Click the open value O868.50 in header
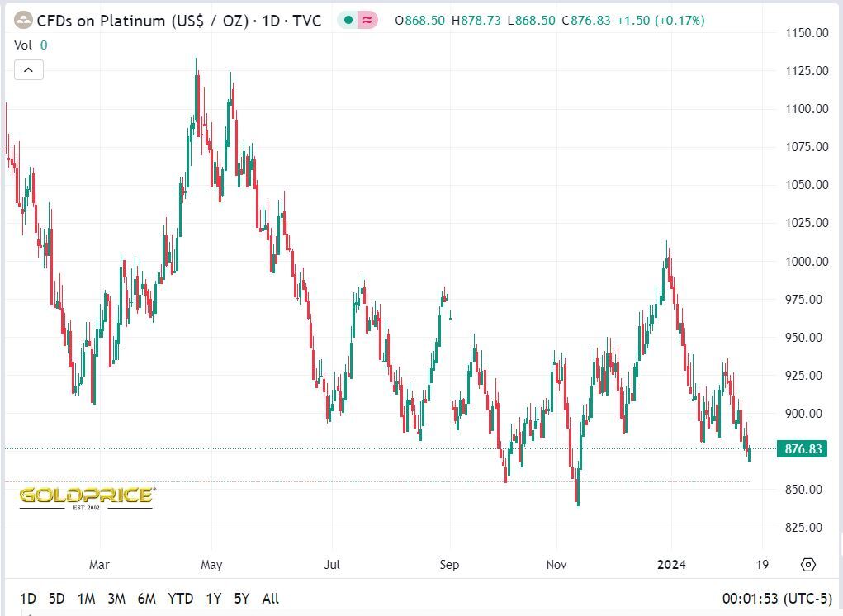The image size is (843, 616). coord(420,21)
